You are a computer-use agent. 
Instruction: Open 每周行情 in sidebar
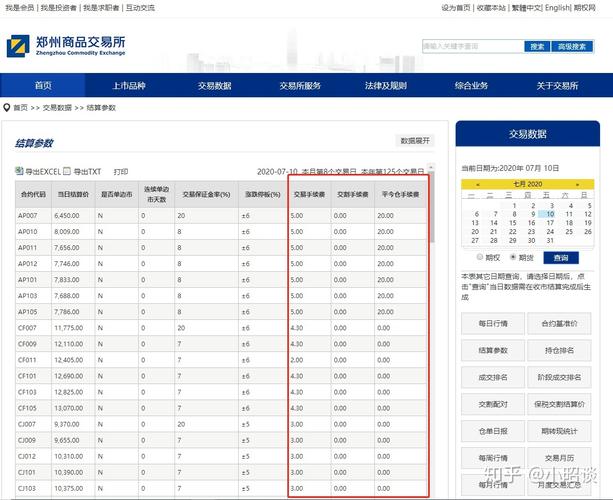pos(493,458)
